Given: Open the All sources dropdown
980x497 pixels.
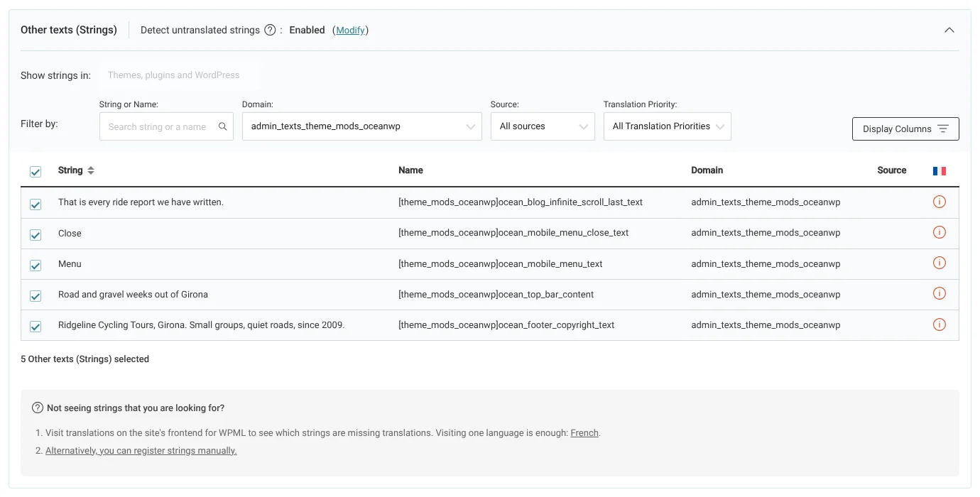Looking at the screenshot, I should point(543,126).
